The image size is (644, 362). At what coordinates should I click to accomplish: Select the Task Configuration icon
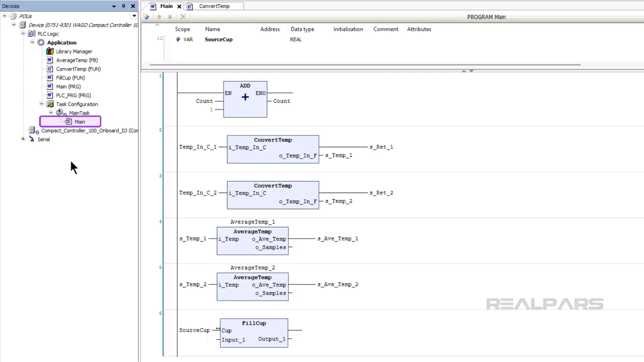pyautogui.click(x=50, y=104)
